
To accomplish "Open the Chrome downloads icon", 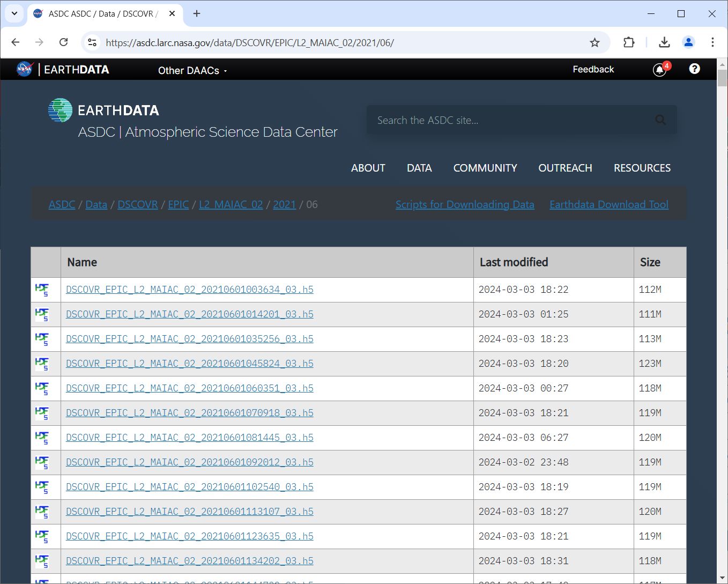I will tap(664, 42).
